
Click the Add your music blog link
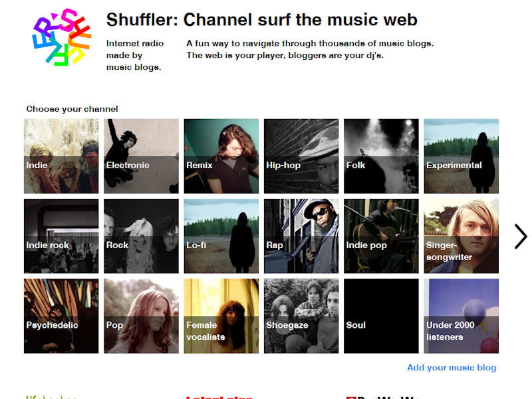452,368
